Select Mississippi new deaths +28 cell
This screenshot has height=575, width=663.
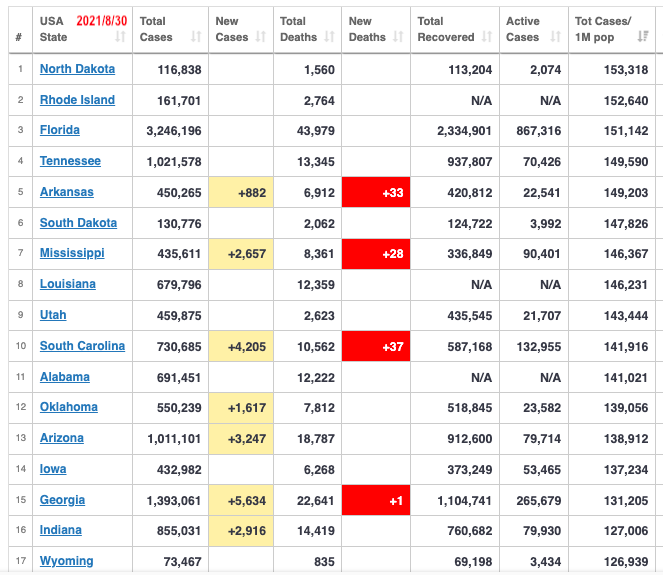click(376, 254)
